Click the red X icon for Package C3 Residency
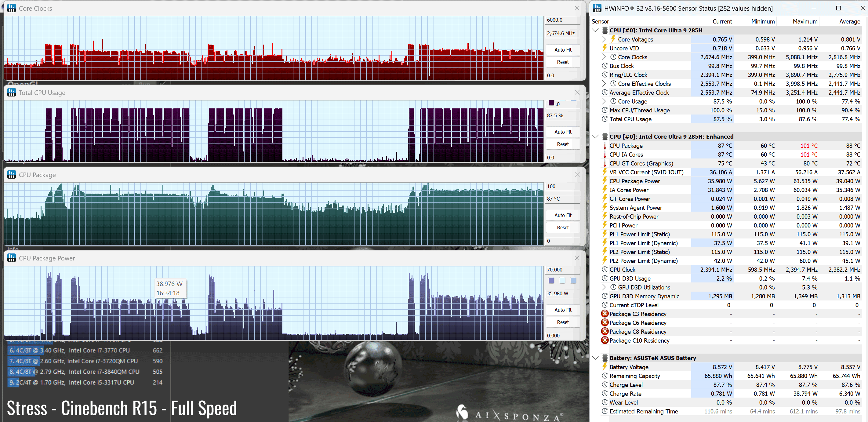The width and height of the screenshot is (868, 422). (605, 314)
